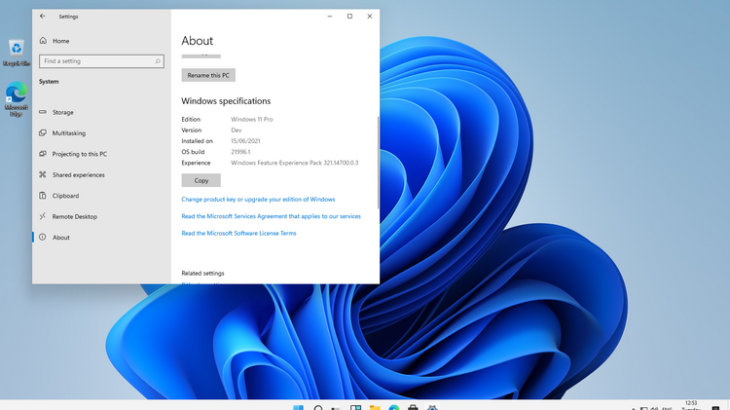
Task: Click the 'Edition' label
Action: coord(191,120)
